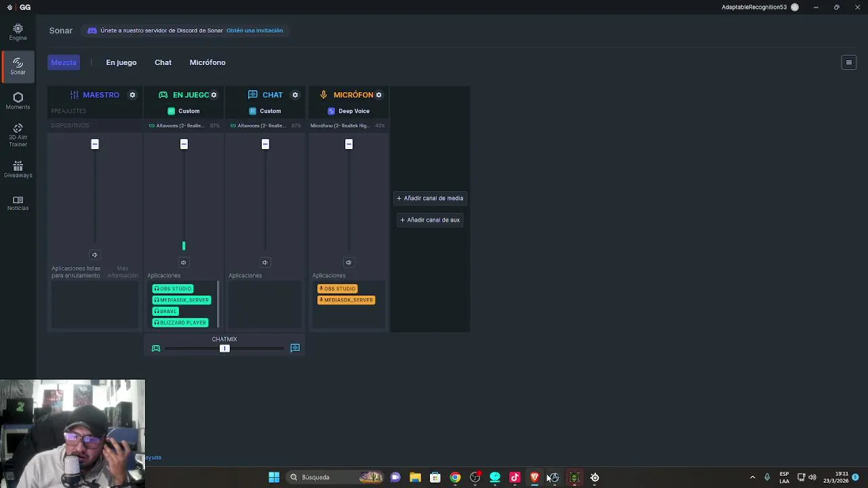
Task: Mute the Micrófono channel
Action: coord(349,262)
